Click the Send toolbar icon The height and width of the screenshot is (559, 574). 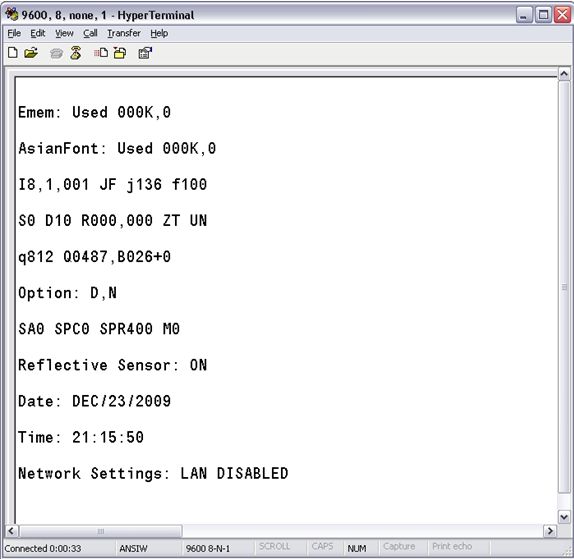(101, 53)
